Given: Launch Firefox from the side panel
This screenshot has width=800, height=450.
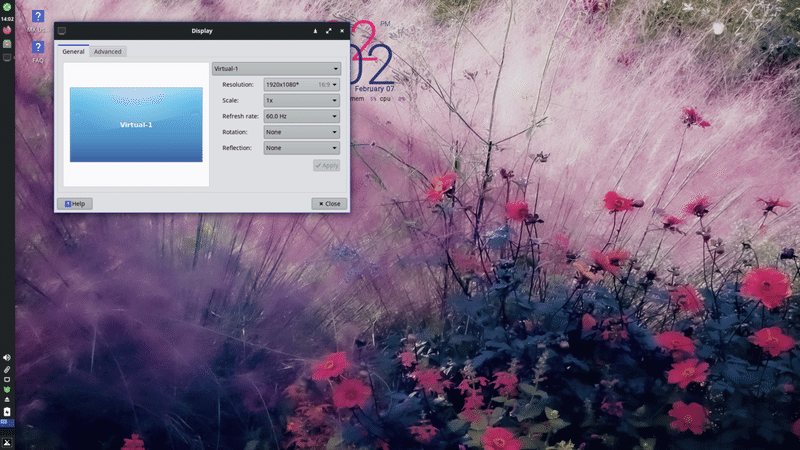Looking at the screenshot, I should coord(7,31).
